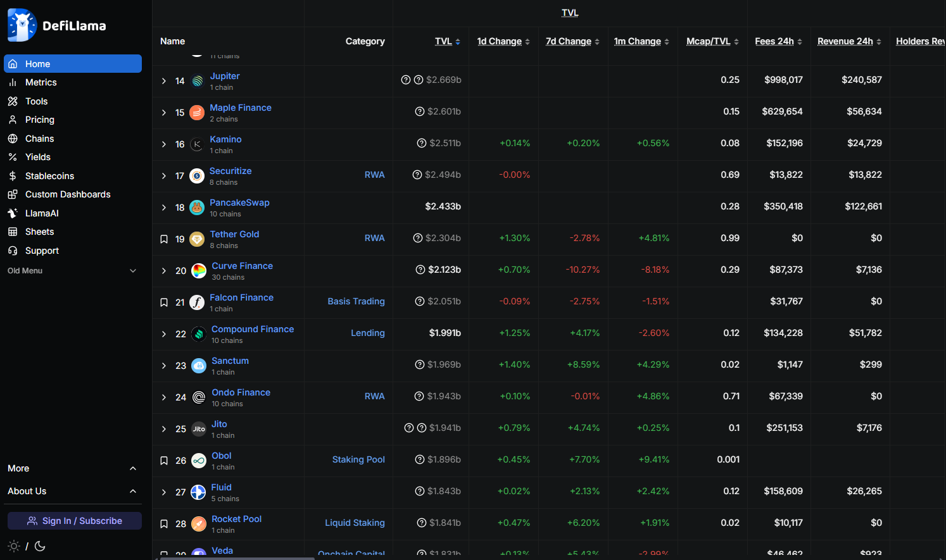Open Yields in sidebar

pyautogui.click(x=37, y=157)
